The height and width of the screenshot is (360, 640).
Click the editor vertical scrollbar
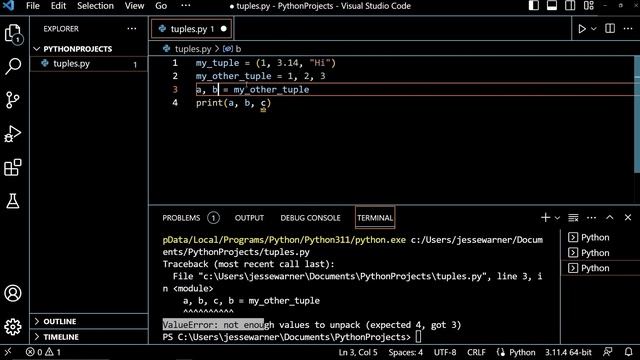click(x=637, y=114)
